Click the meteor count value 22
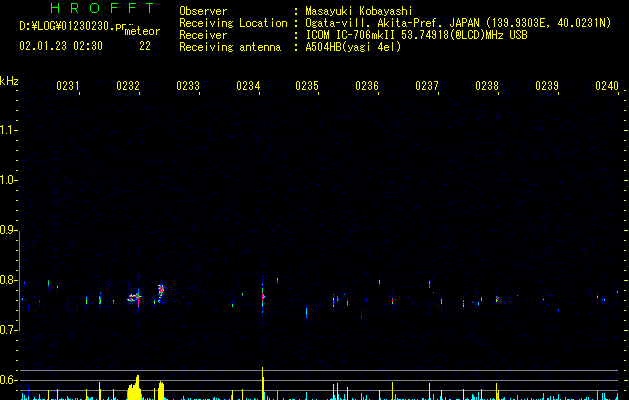The image size is (629, 400). [145, 46]
